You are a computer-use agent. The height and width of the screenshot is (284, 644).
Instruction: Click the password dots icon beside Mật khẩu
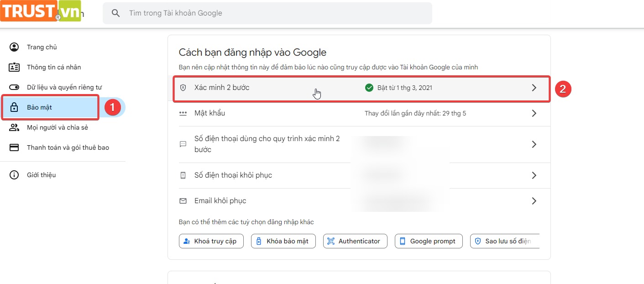point(183,113)
